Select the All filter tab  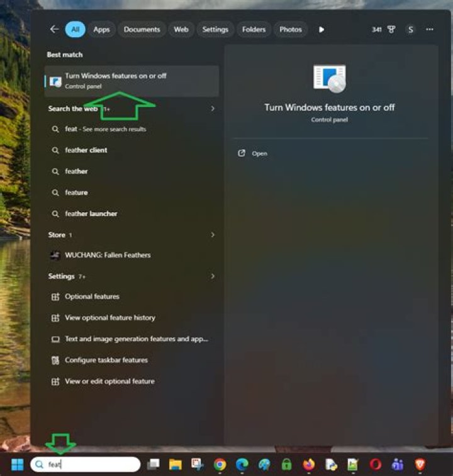(x=75, y=30)
